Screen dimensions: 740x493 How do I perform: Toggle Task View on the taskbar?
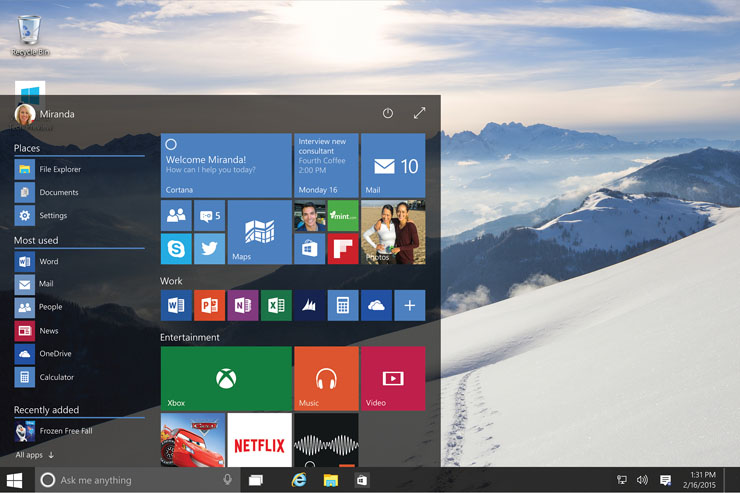pos(256,480)
